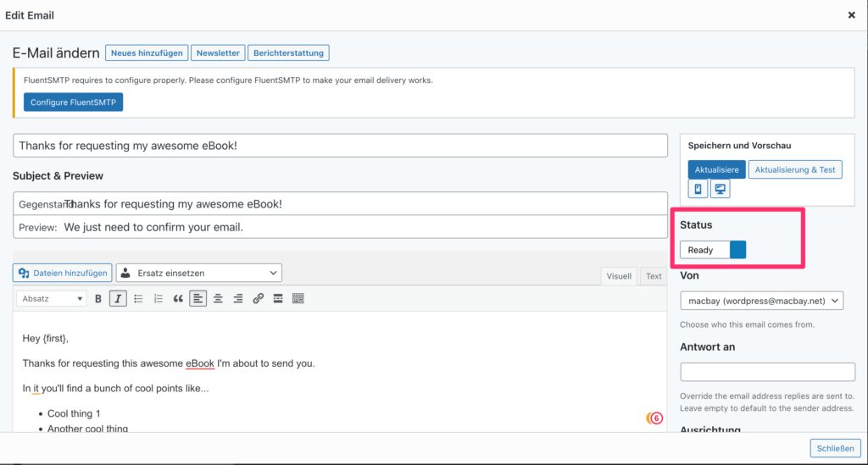Click the Antwort an input field
This screenshot has height=465, width=868.
[x=767, y=372]
